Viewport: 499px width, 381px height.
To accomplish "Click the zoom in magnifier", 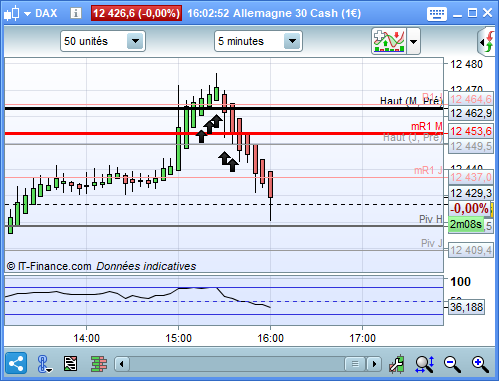I will click(x=480, y=364).
